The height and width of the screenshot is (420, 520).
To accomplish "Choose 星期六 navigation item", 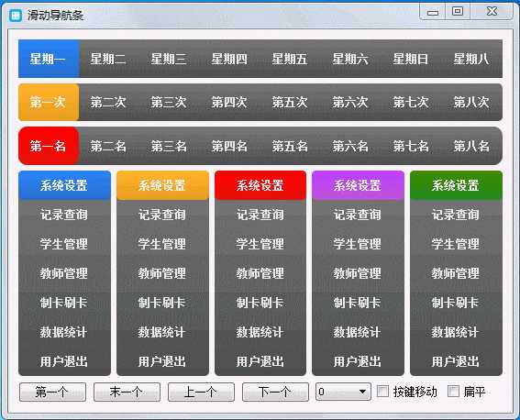I will click(350, 59).
